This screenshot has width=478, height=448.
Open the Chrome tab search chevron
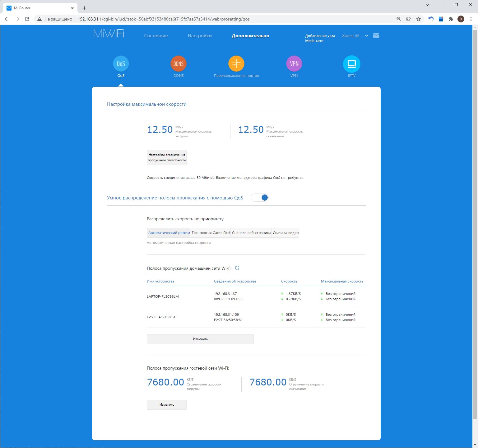pyautogui.click(x=428, y=5)
